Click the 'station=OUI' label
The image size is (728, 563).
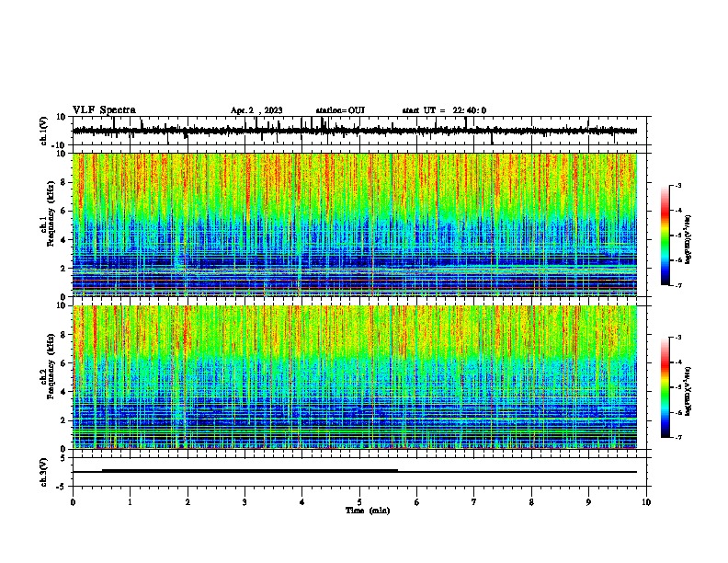point(340,110)
